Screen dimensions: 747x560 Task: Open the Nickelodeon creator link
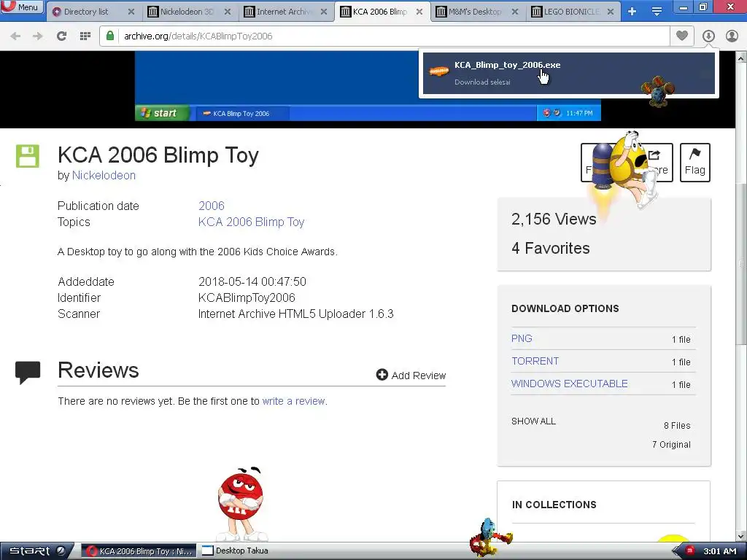104,175
